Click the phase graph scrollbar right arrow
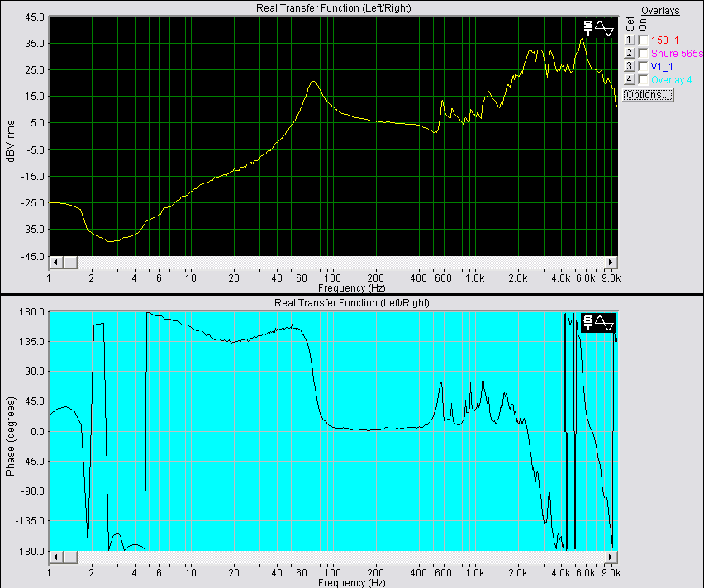 tap(611, 557)
